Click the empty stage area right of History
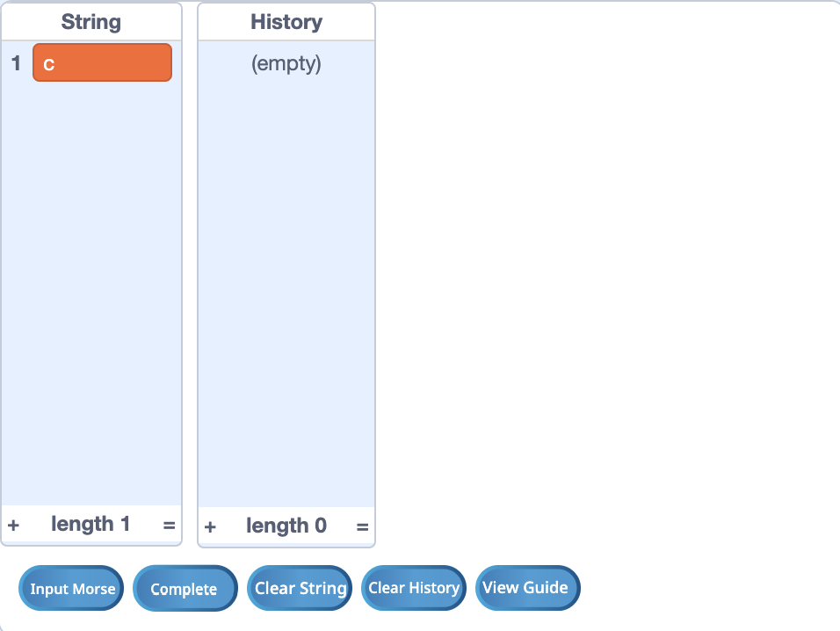 point(605,268)
